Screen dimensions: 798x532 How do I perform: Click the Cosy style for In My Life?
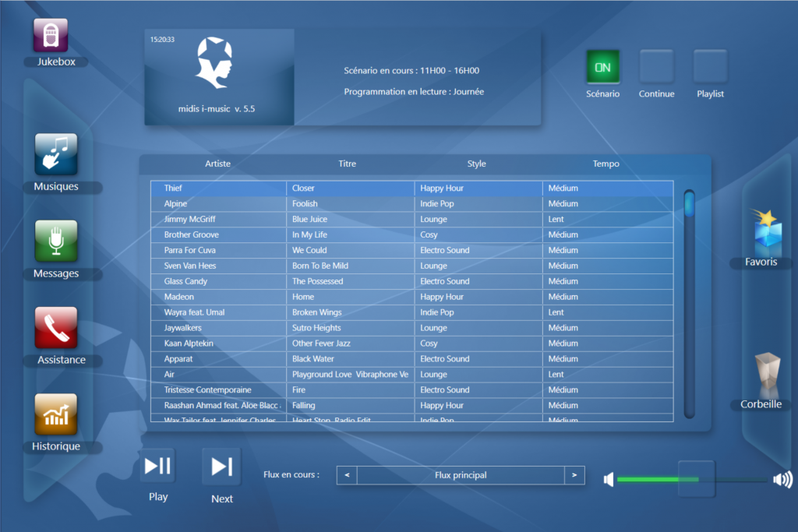pos(429,234)
